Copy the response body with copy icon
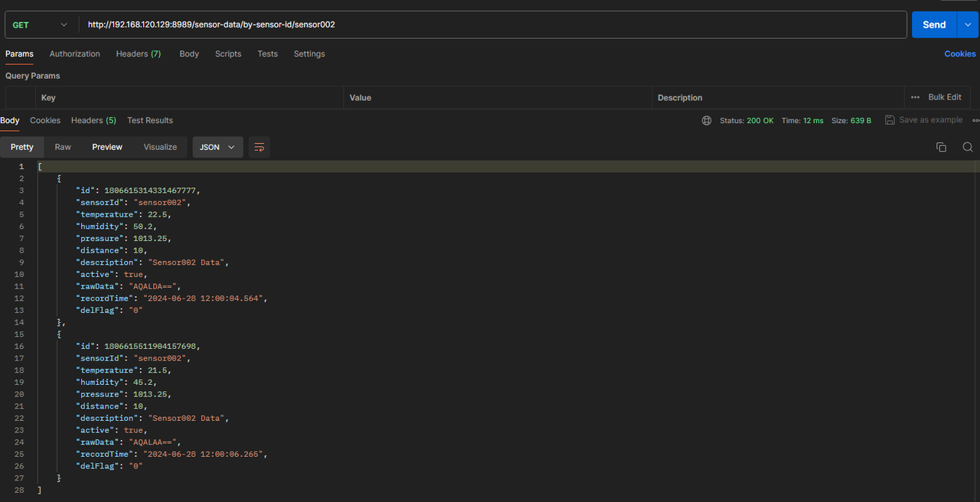980x502 pixels. tap(941, 147)
